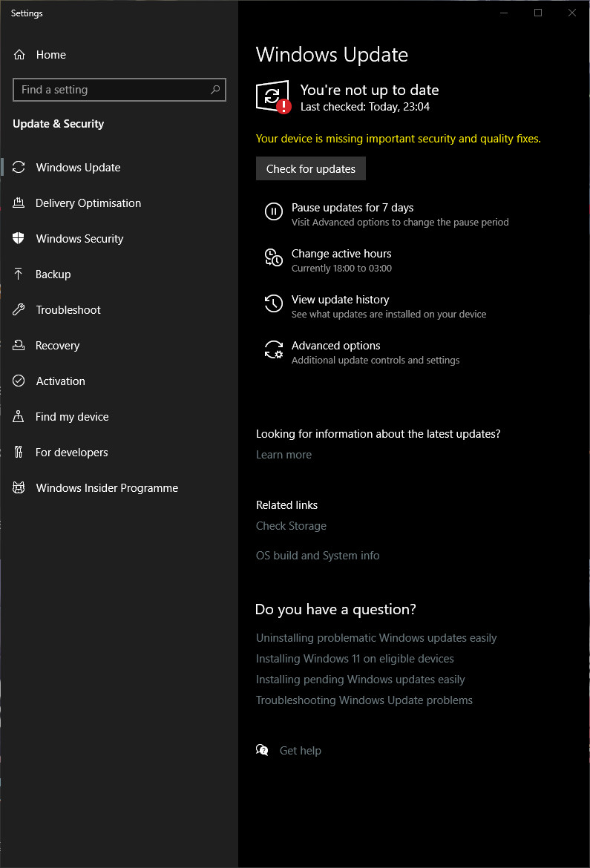The width and height of the screenshot is (590, 868).
Task: Click the pause icon for updates
Action: click(274, 211)
